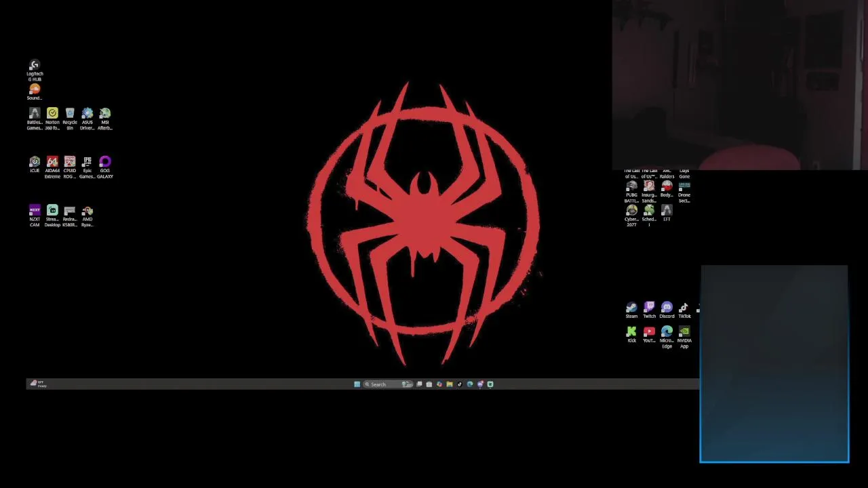This screenshot has width=868, height=488.
Task: Open the Cyberpunk 2077 shortcut
Action: (632, 216)
